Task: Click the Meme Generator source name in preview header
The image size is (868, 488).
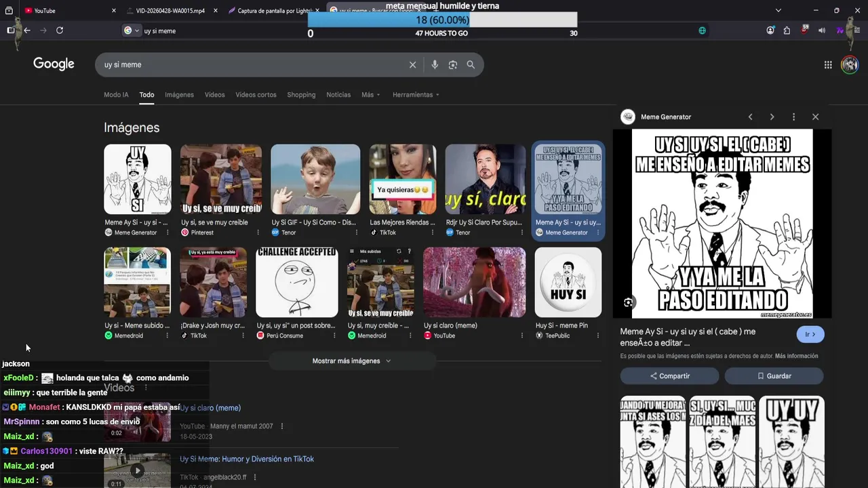Action: (x=666, y=117)
